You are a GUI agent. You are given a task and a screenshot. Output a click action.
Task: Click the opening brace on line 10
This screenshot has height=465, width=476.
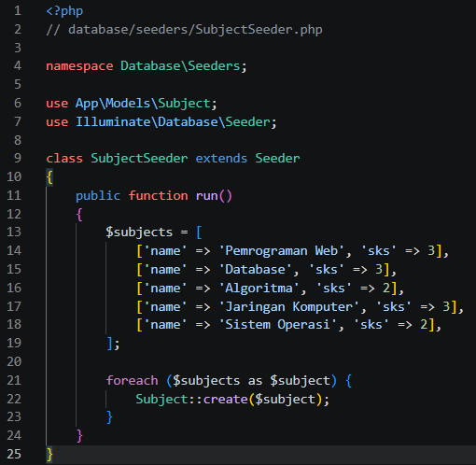[x=49, y=177]
